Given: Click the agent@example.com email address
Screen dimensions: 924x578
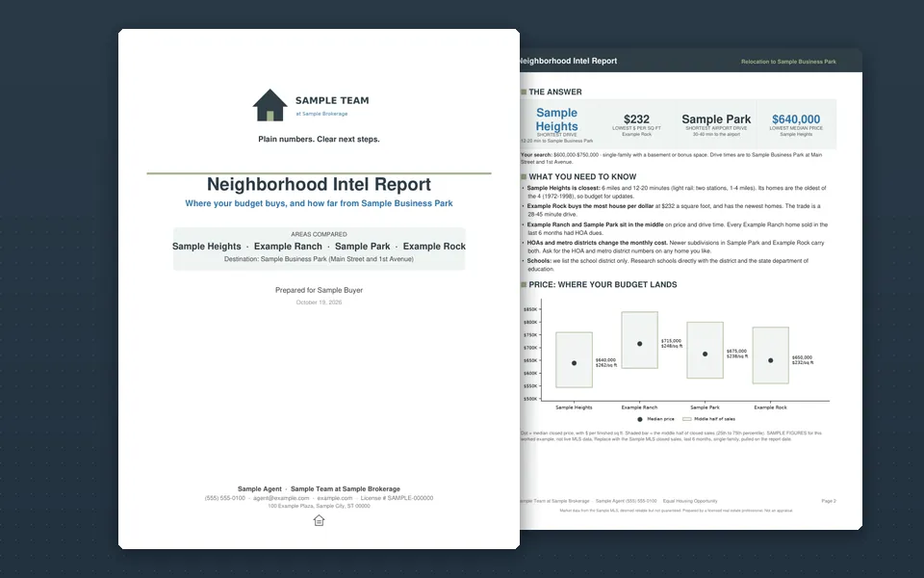Looking at the screenshot, I should pyautogui.click(x=281, y=498).
